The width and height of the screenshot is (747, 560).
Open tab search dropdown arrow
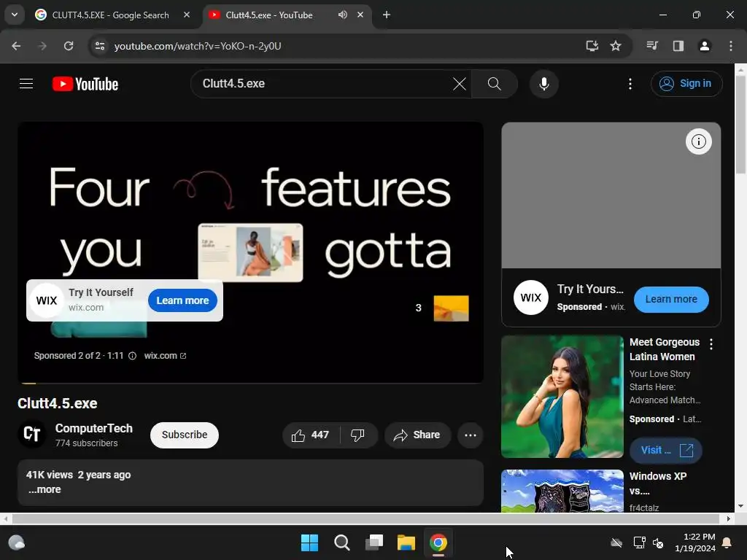coord(15,15)
